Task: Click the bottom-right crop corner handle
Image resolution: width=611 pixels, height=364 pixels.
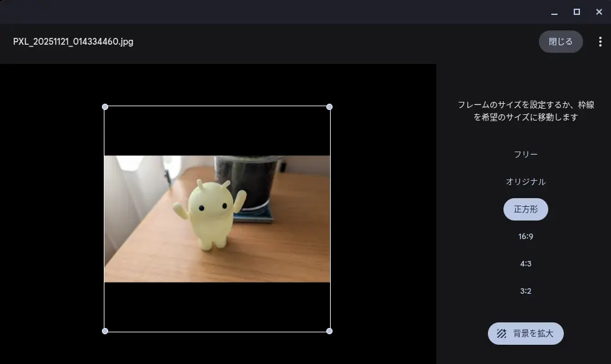Action: [329, 331]
